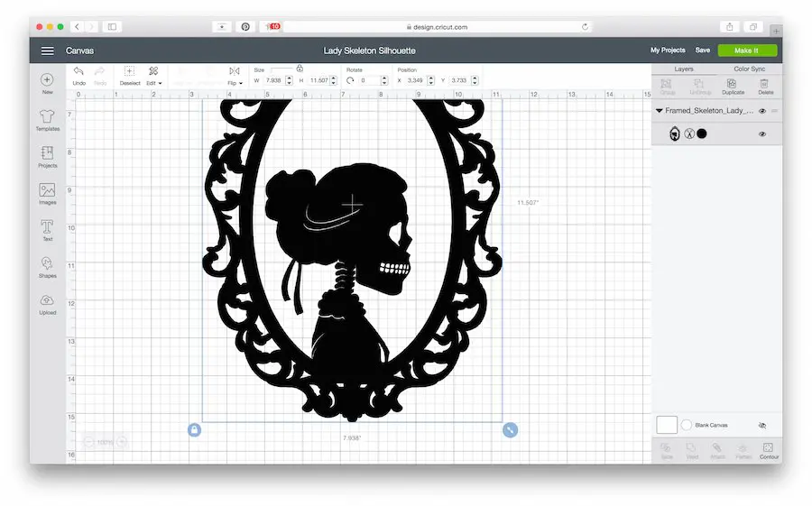Deselect the current selection
The image size is (812, 506).
pyautogui.click(x=129, y=75)
